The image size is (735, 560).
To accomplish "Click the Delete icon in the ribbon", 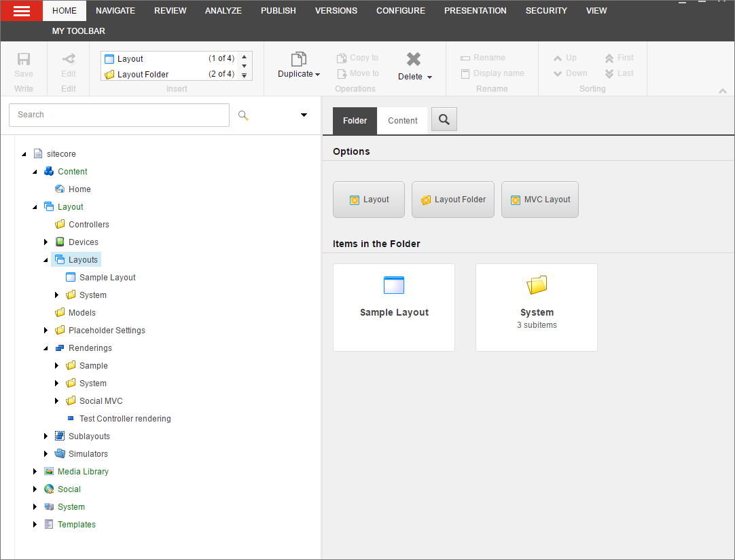I will tap(414, 59).
